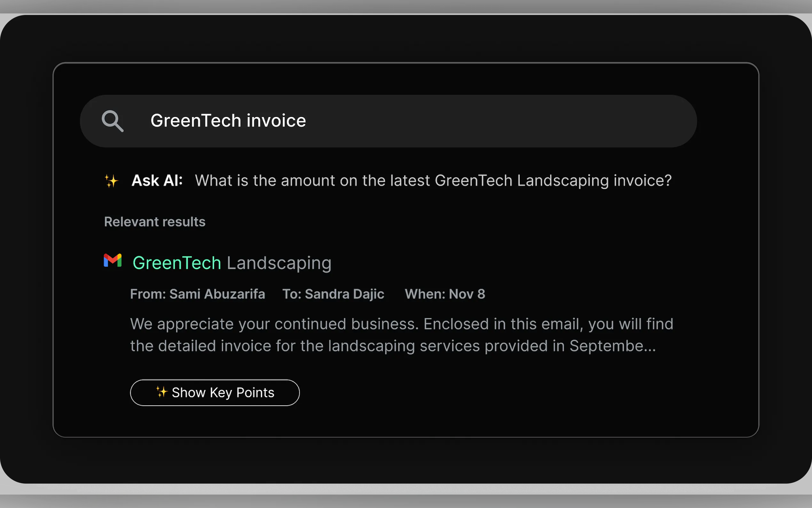Click the email preview snippet text
This screenshot has height=508, width=812.
click(402, 335)
